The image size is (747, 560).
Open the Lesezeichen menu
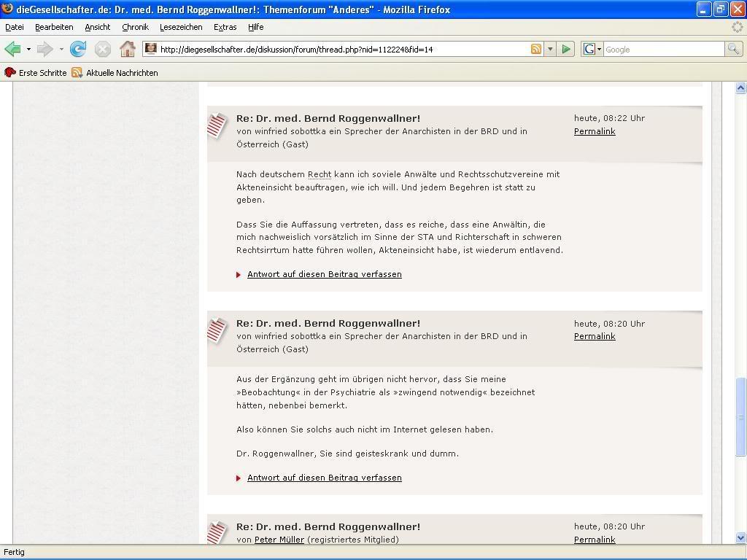click(181, 27)
